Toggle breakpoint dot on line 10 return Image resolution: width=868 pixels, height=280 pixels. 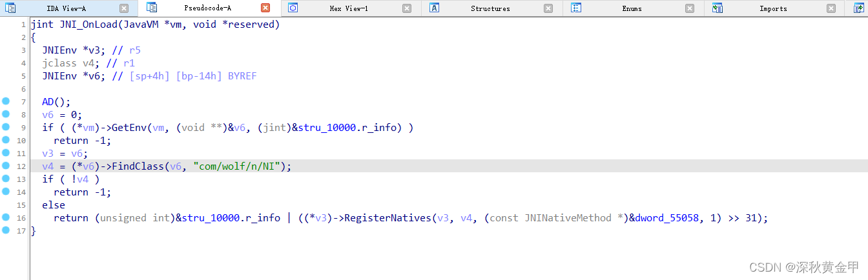[x=6, y=140]
